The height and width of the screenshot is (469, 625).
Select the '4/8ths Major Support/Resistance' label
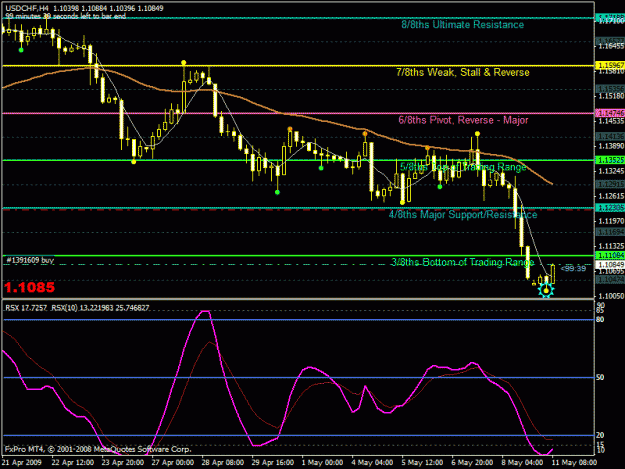463,215
